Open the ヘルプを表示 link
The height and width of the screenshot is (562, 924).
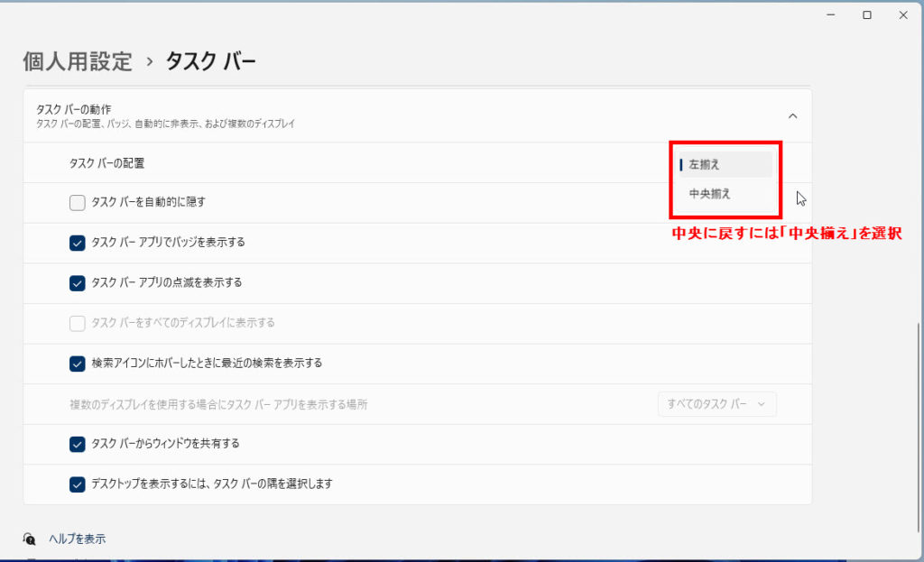[x=78, y=539]
